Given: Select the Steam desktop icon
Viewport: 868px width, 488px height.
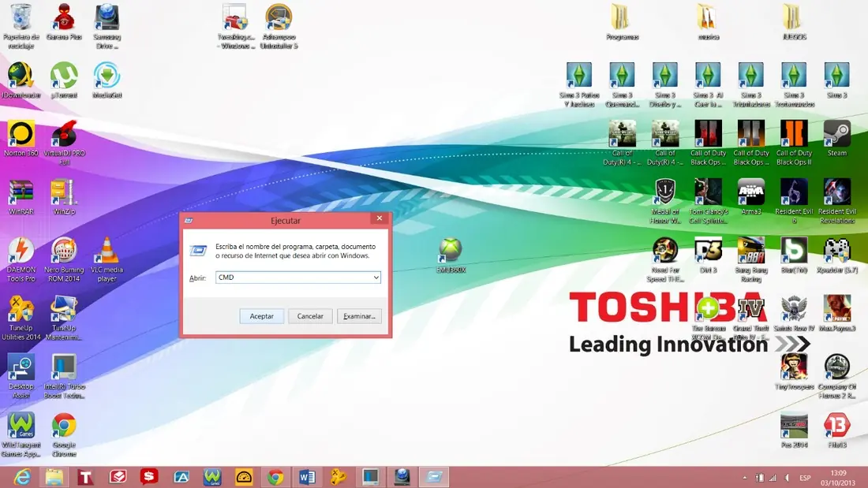Looking at the screenshot, I should click(x=837, y=138).
